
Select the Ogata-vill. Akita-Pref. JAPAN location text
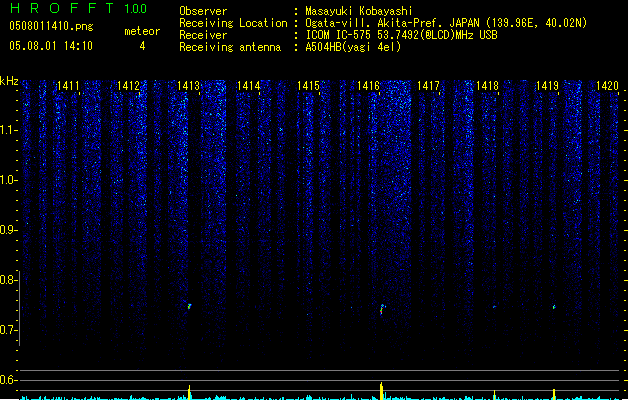click(x=446, y=23)
